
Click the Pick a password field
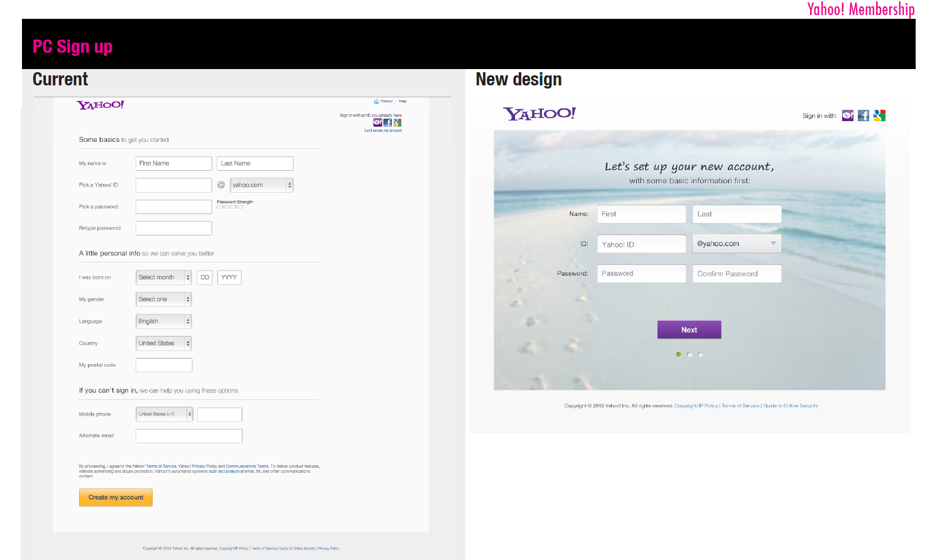[x=174, y=207]
